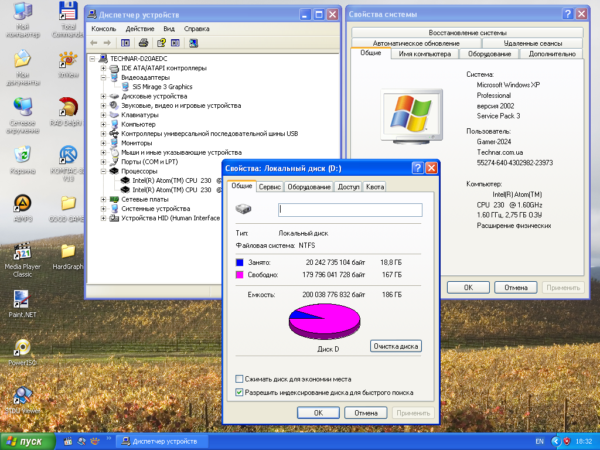Click the help properties icon in Device Manager toolbar
600x450 pixels.
161,43
